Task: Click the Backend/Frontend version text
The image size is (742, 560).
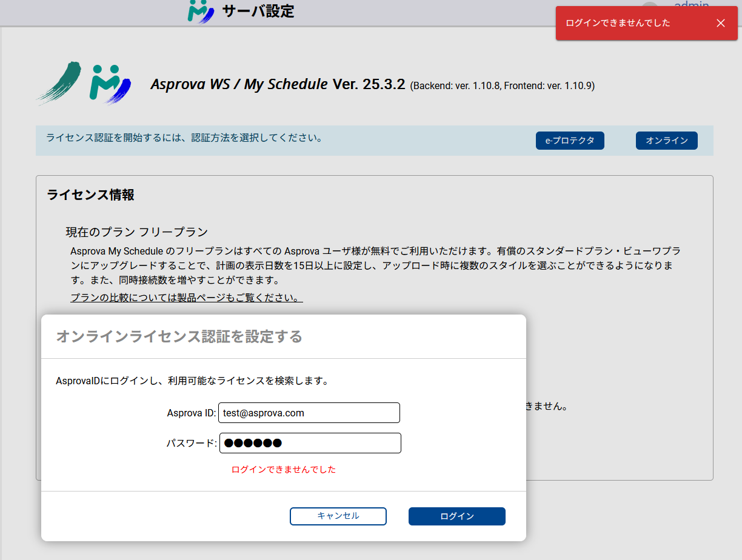Action: coord(503,86)
